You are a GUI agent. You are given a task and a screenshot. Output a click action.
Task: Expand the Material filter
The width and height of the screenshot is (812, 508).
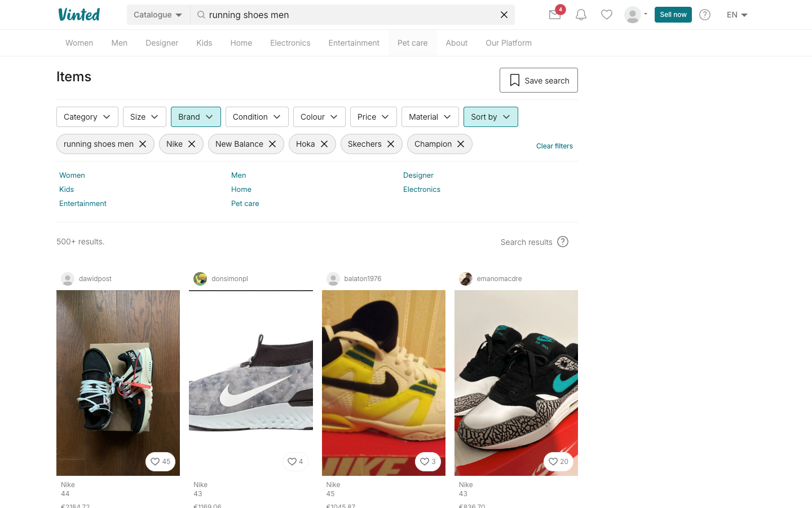(x=430, y=117)
